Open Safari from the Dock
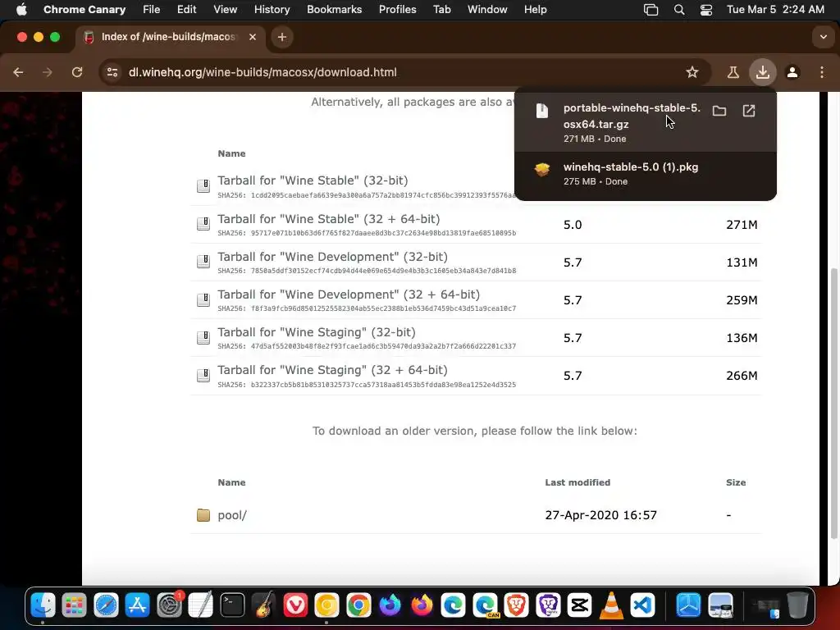 pos(106,605)
